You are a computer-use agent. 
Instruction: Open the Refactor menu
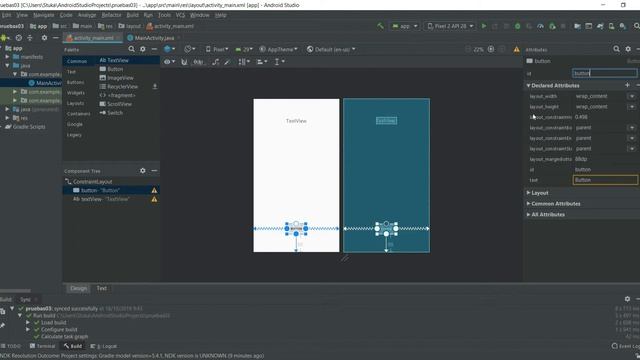(x=111, y=15)
